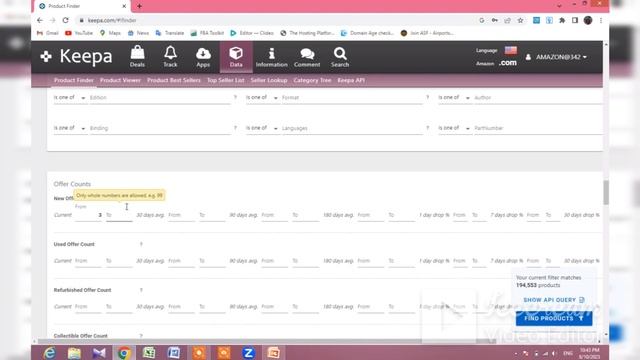
Task: Open Chrome three-dot menu
Action: (601, 20)
